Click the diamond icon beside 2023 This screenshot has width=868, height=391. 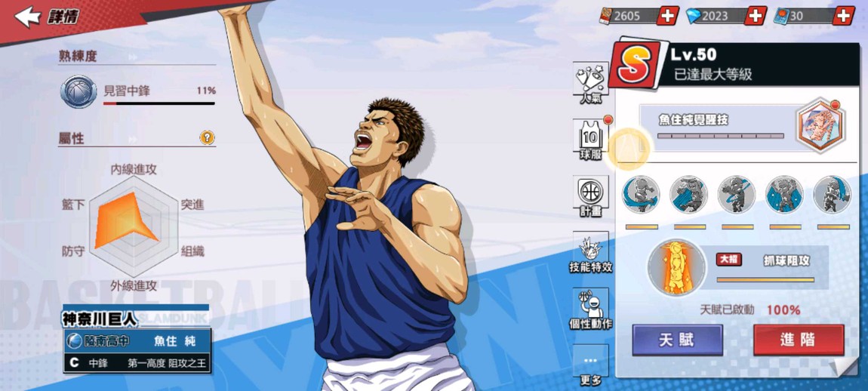694,17
